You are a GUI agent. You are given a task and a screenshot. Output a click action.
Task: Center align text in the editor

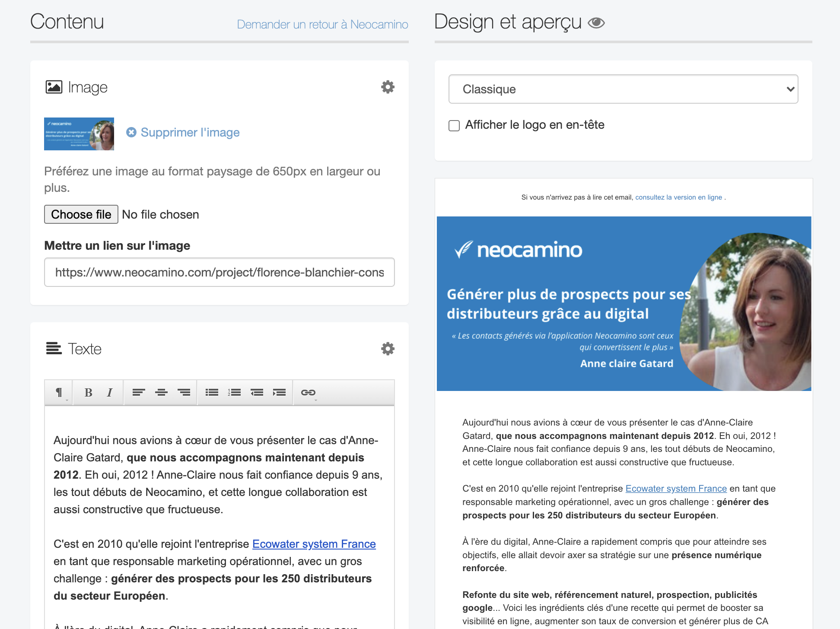[x=161, y=392]
